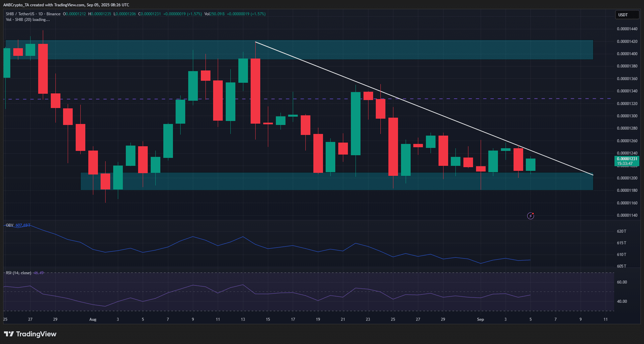Click the latest green candle on Sep 5

point(530,165)
